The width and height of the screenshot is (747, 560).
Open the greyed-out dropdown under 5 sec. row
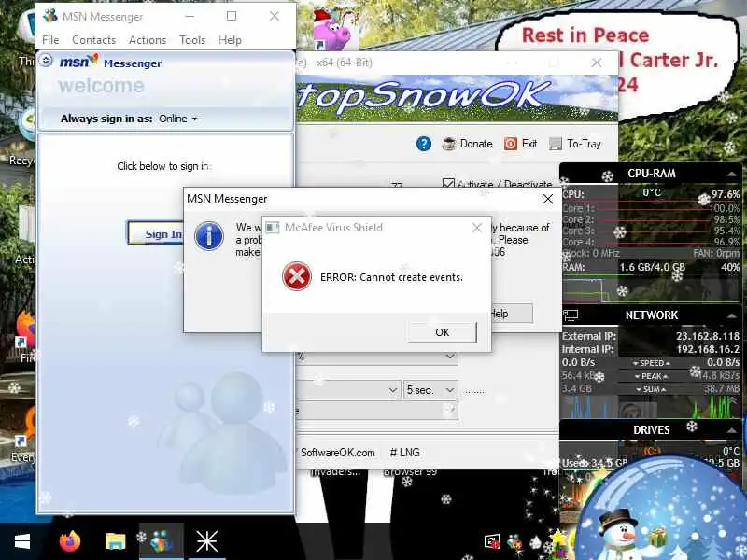(x=376, y=410)
